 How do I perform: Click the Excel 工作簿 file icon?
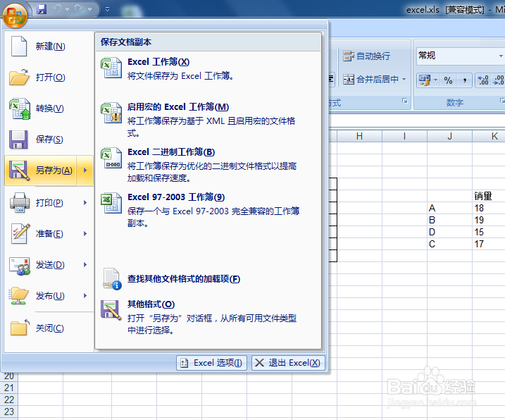click(111, 68)
